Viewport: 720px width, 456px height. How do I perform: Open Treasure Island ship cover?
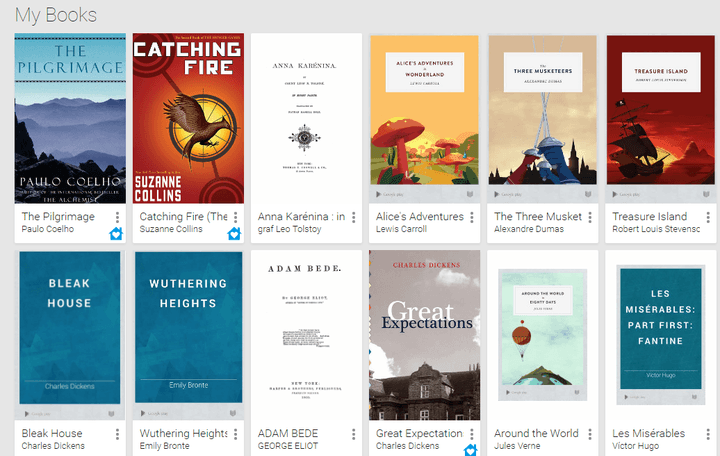pyautogui.click(x=661, y=118)
